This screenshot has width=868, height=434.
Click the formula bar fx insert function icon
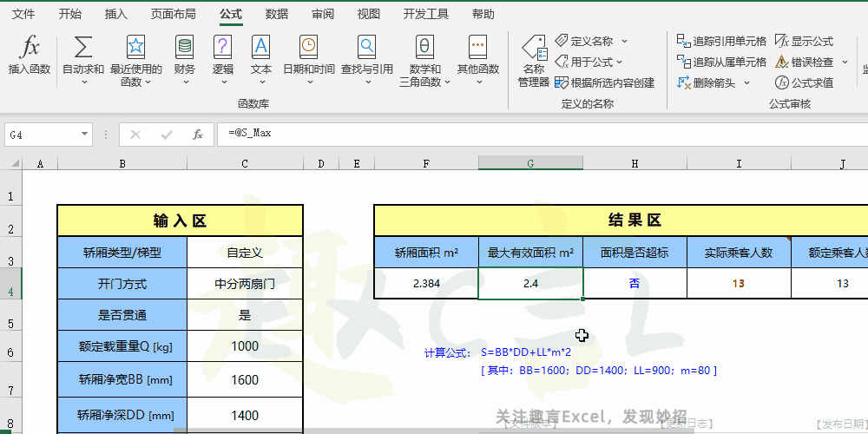click(198, 135)
